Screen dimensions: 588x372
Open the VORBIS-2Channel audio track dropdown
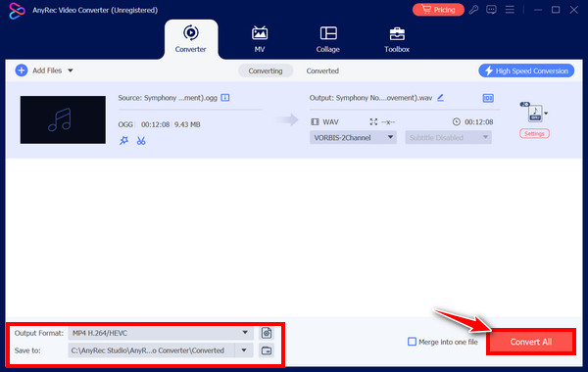(x=353, y=137)
